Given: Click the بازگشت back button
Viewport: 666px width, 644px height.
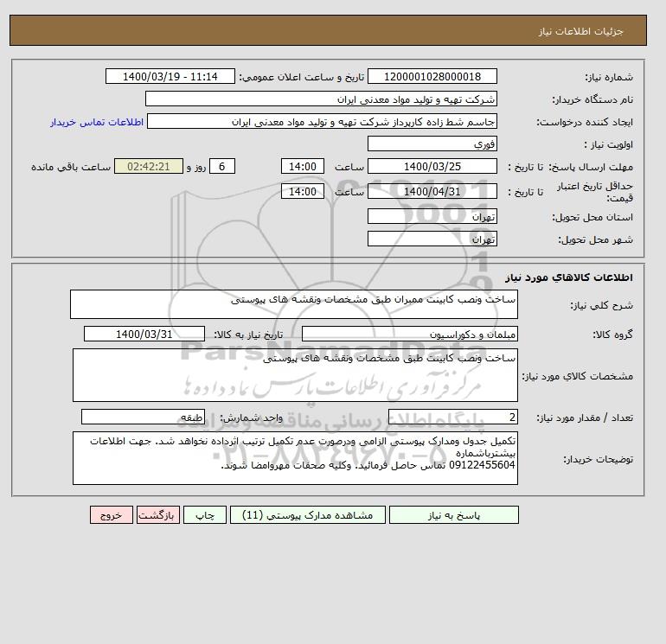Looking at the screenshot, I should point(158,515).
